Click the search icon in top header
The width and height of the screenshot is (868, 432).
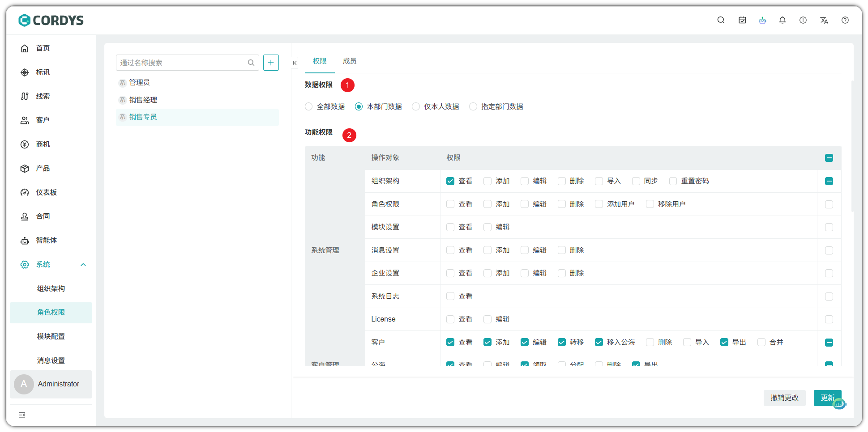tap(721, 20)
